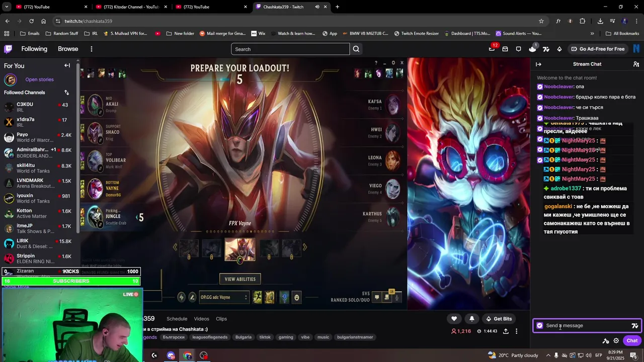
Task: Show hidden system tray icons
Action: point(548,355)
